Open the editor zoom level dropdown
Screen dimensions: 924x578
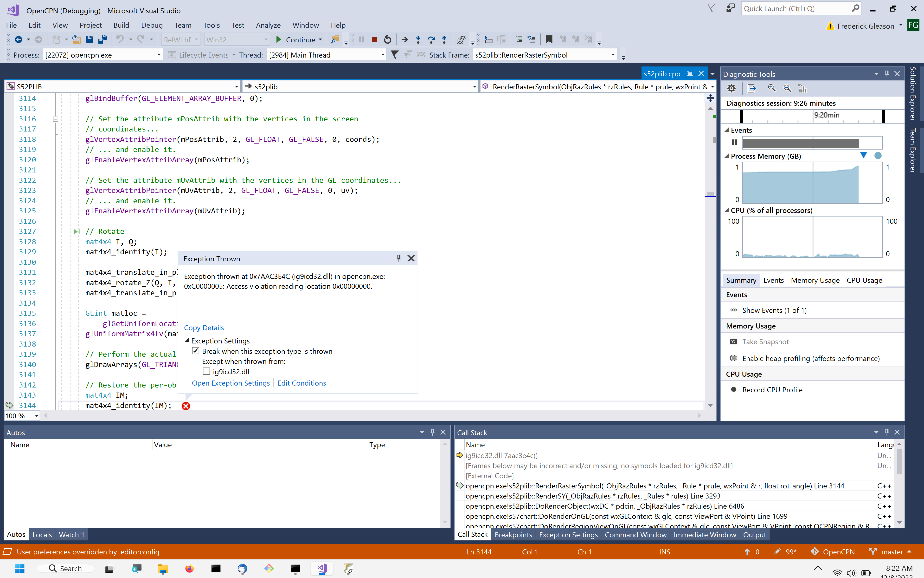click(37, 416)
